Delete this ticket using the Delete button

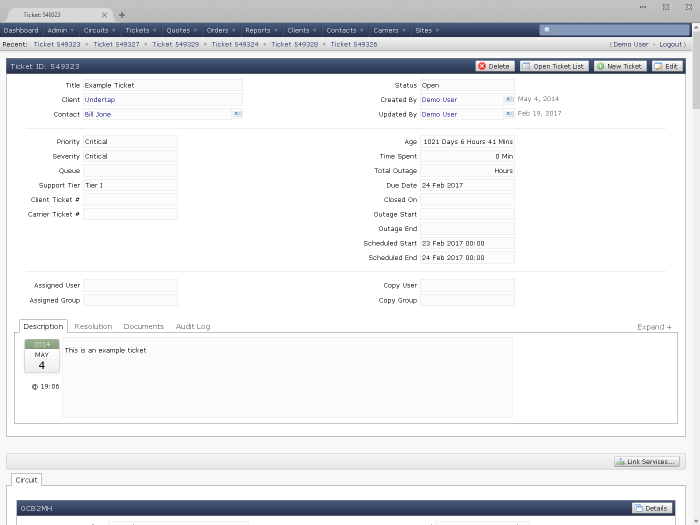(494, 66)
